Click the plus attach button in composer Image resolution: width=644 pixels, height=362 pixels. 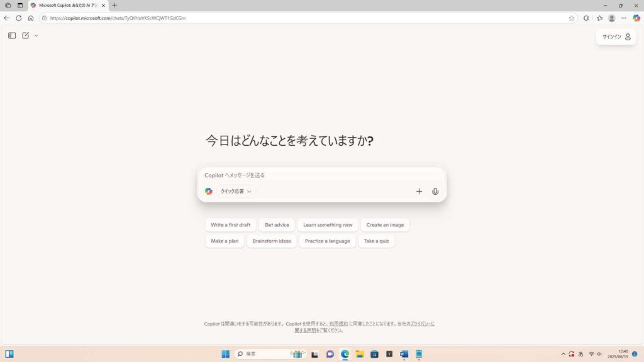coord(419,191)
